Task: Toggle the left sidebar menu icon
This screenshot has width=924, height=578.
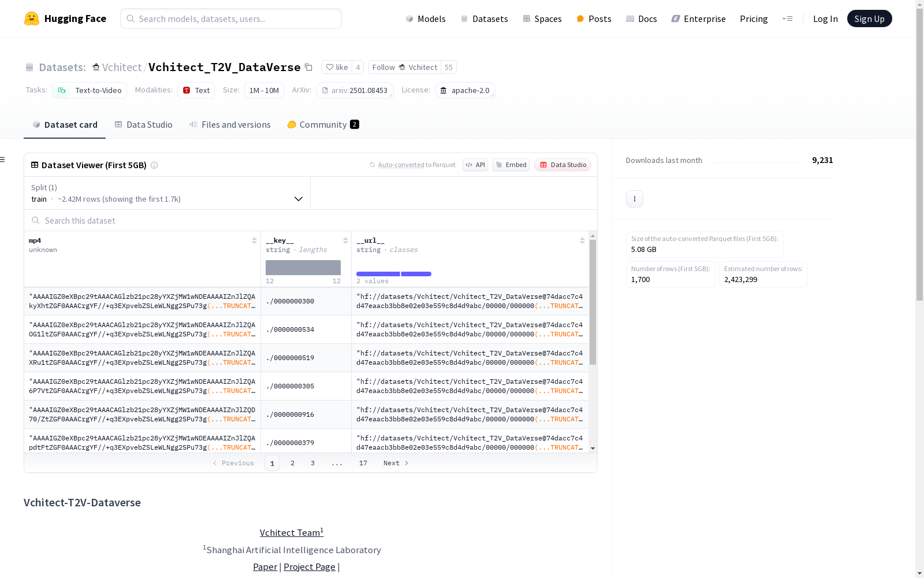Action: click(3, 160)
